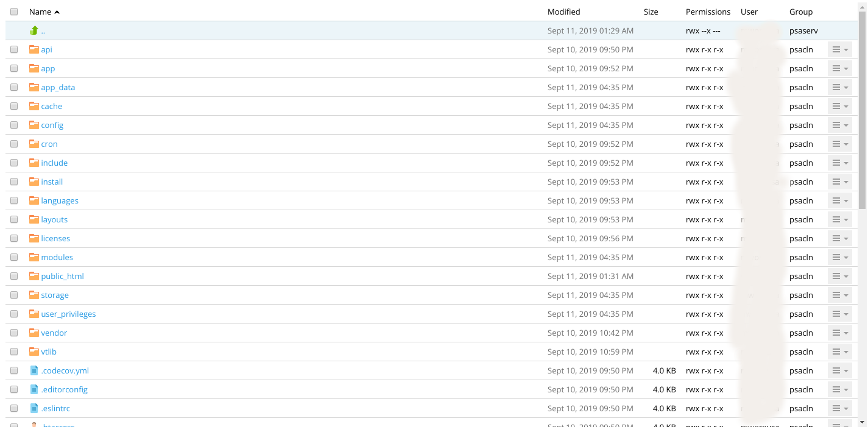Viewport: 868px width, 435px height.
Task: Open the actions menu for licenses row
Action: point(839,238)
